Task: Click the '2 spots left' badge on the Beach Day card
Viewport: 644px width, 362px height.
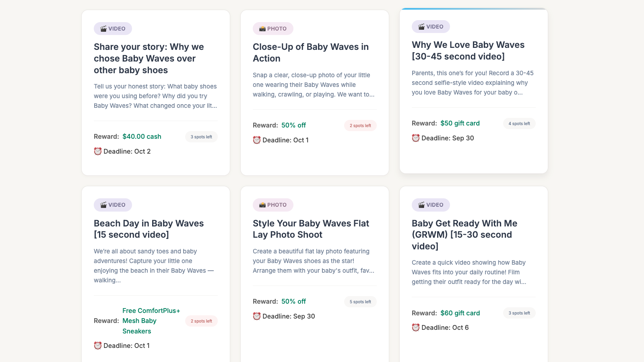Action: [x=201, y=321]
